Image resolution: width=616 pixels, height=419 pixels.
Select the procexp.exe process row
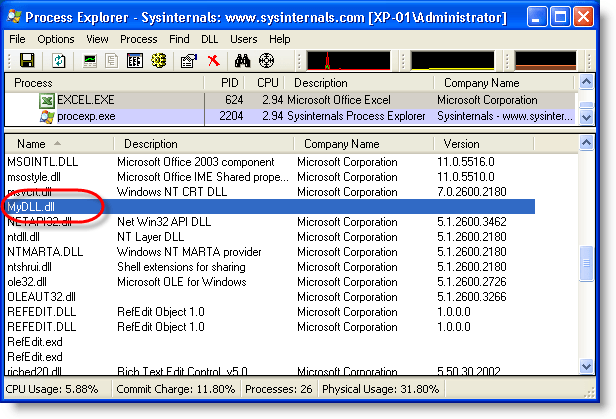point(86,116)
